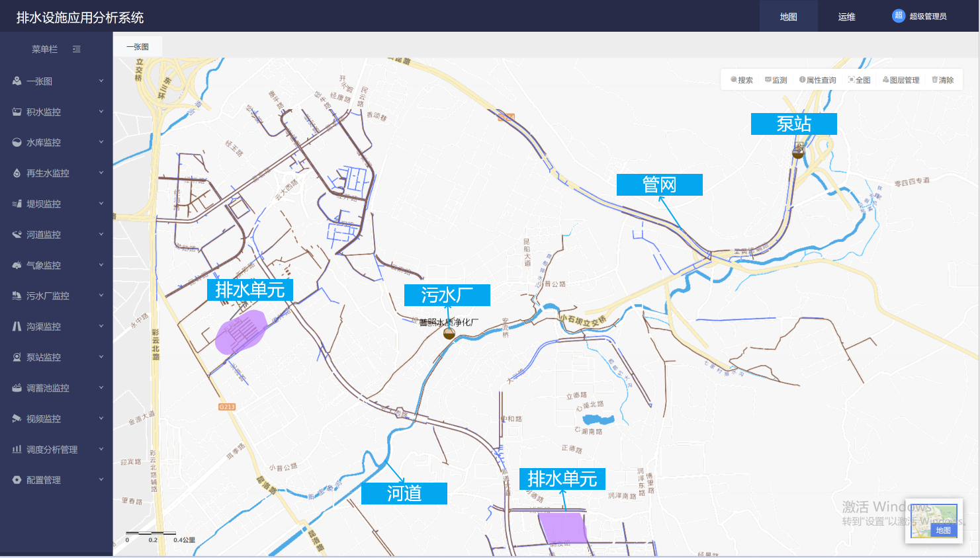This screenshot has width=980, height=558.
Task: Collapse the sidebar using the 菜单栏 toggle icon
Action: [x=77, y=49]
